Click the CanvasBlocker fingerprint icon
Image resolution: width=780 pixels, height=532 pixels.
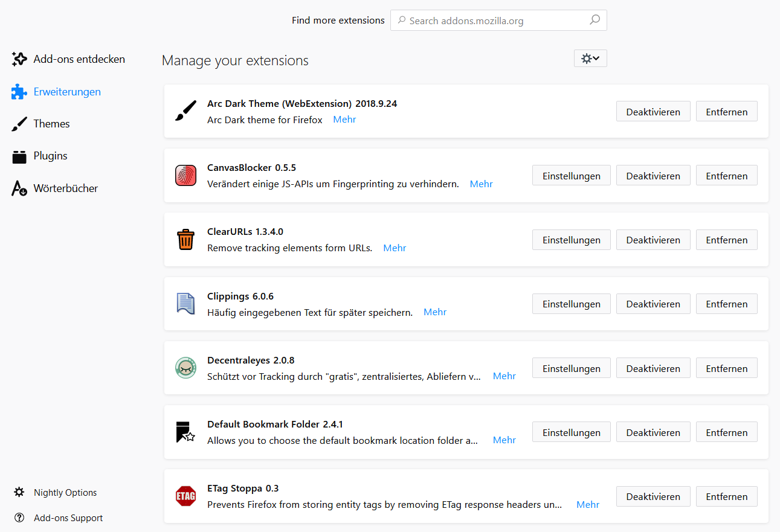point(185,175)
